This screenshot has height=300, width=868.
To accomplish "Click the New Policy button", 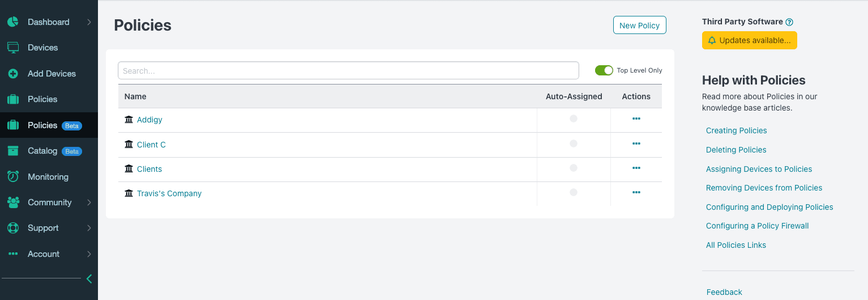I will point(639,26).
